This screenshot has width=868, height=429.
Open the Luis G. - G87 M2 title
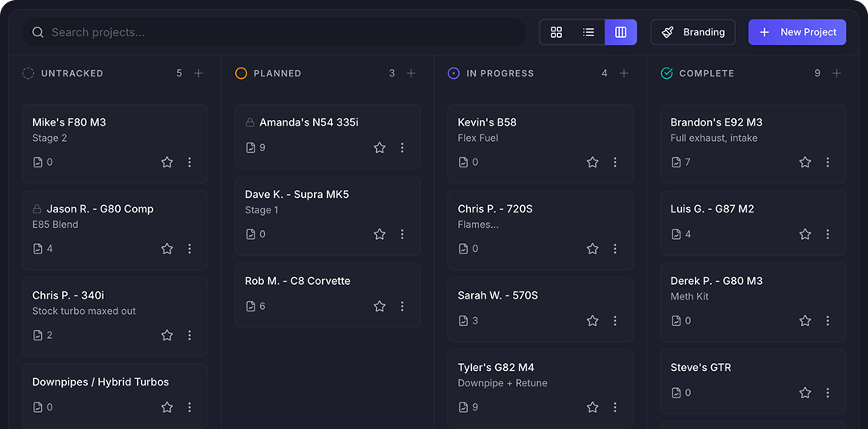coord(712,208)
